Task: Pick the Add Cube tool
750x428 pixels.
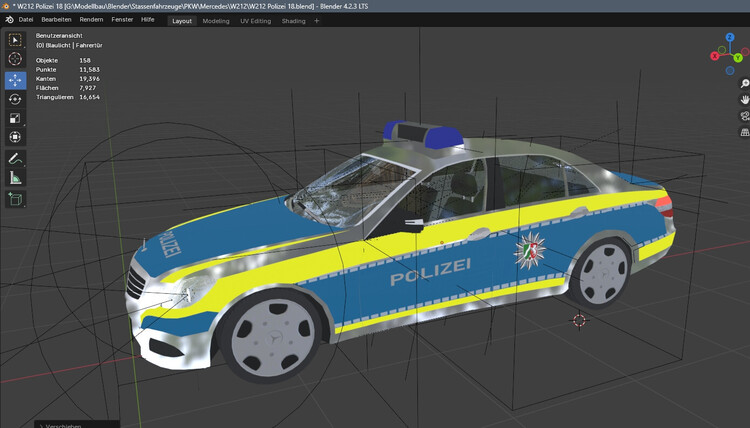Action: pyautogui.click(x=15, y=199)
